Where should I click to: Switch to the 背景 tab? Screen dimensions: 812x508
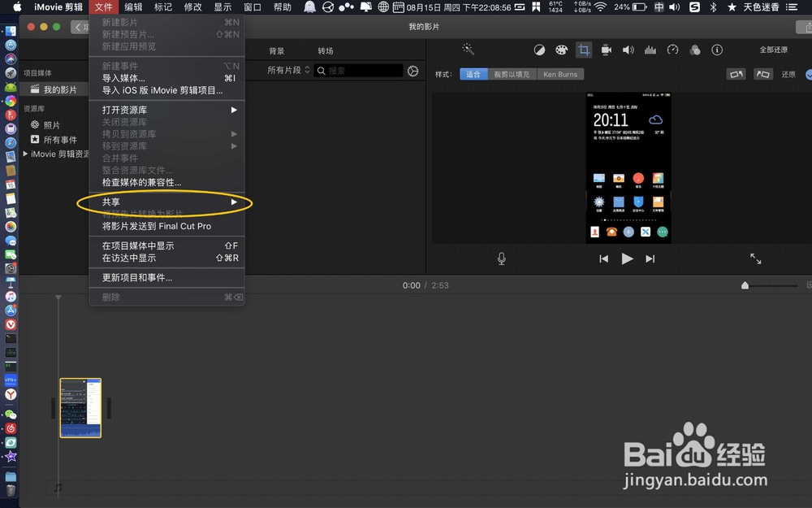click(x=277, y=50)
